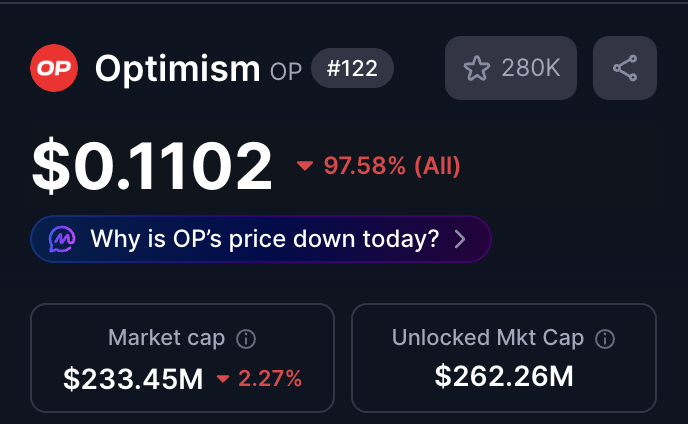The image size is (688, 424).
Task: Open the Market cap info tooltip icon
Action: (x=246, y=339)
